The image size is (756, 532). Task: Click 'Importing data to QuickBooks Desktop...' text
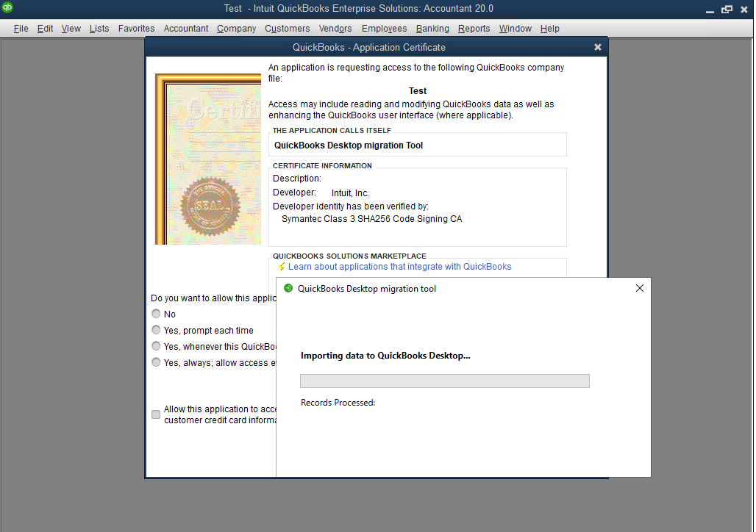(385, 356)
